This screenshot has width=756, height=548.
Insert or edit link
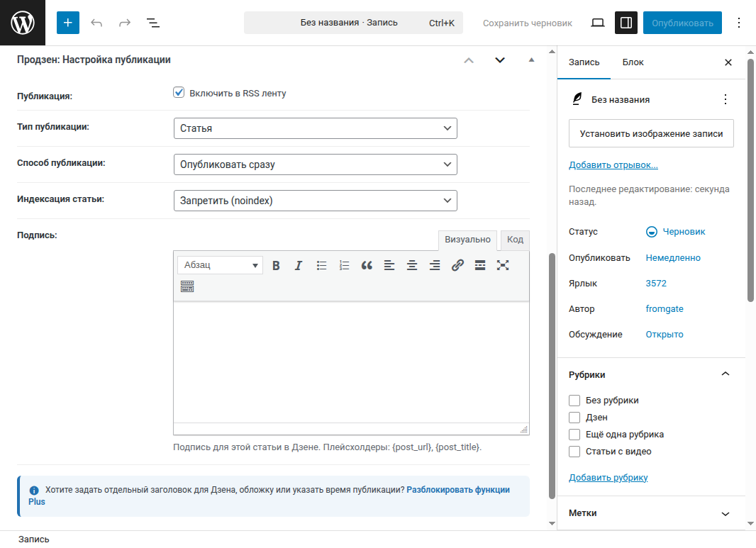point(457,266)
